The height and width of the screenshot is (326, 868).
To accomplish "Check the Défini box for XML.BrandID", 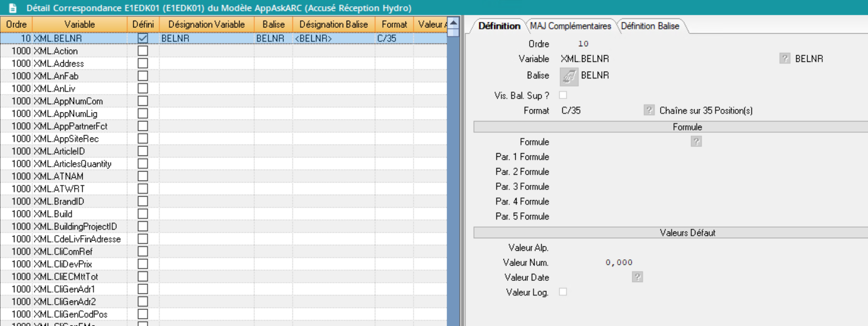I will tap(143, 201).
